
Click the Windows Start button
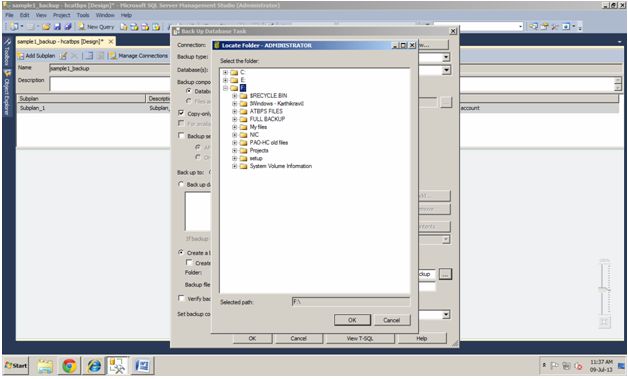(16, 365)
